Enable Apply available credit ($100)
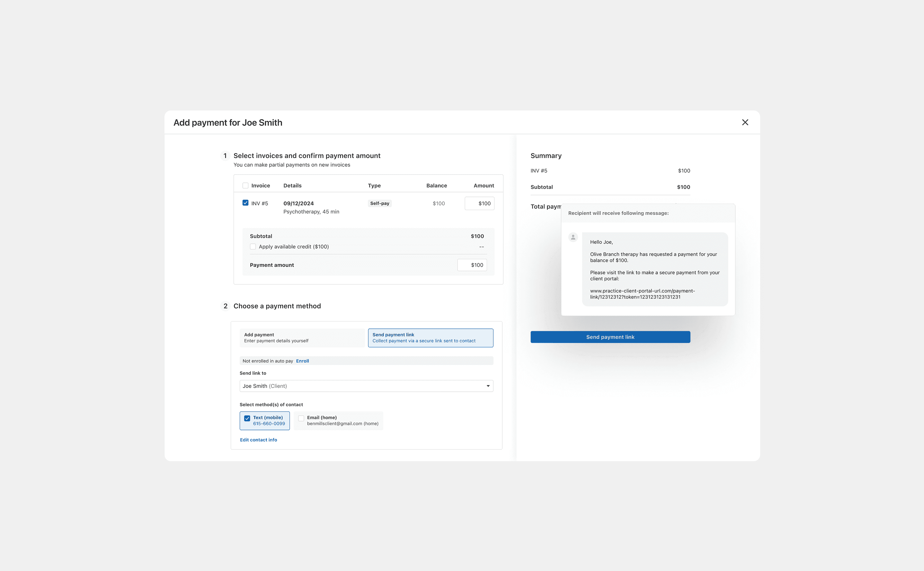 pyautogui.click(x=253, y=247)
